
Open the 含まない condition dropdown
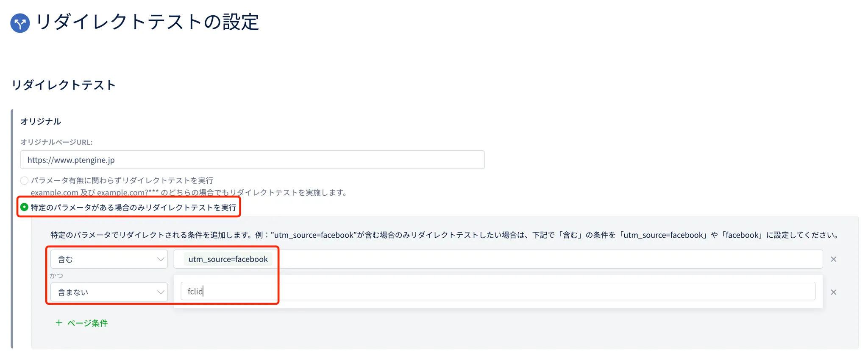click(x=108, y=292)
